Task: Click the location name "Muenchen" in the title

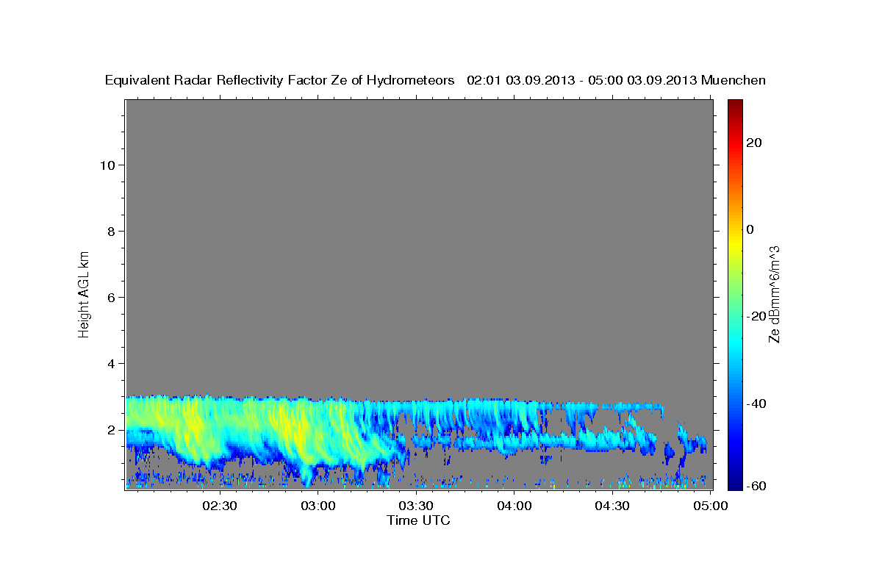Action: (x=734, y=81)
